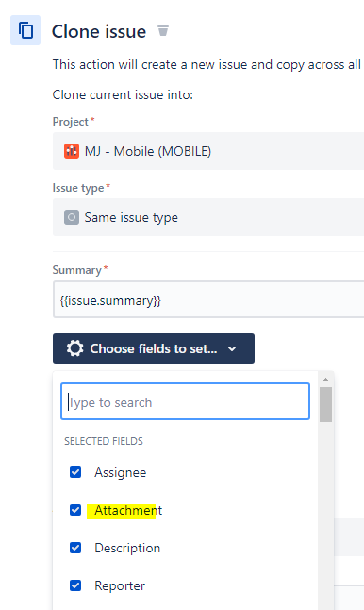Delete the action via trash icon
Screen dimensions: 364x610
pyautogui.click(x=163, y=30)
